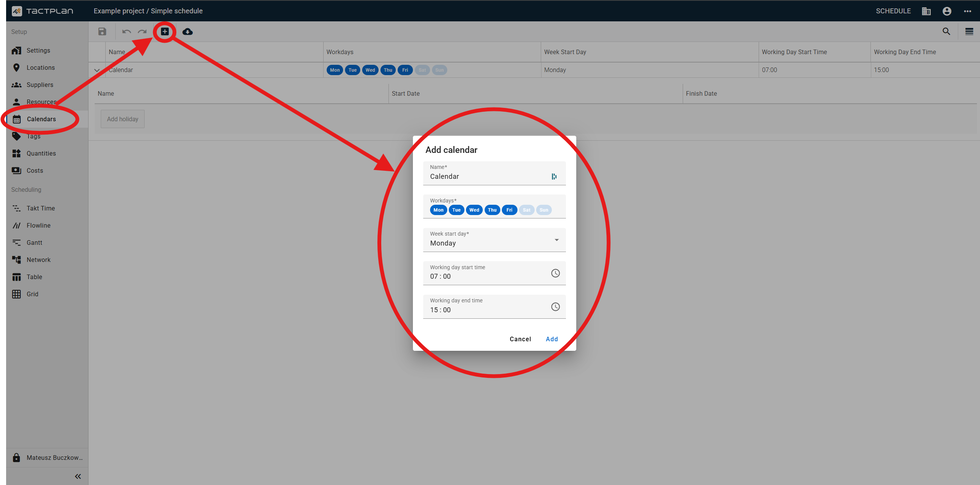Screen dimensions: 980x485
Task: Click Add in Add calendar dialog
Action: 552,339
